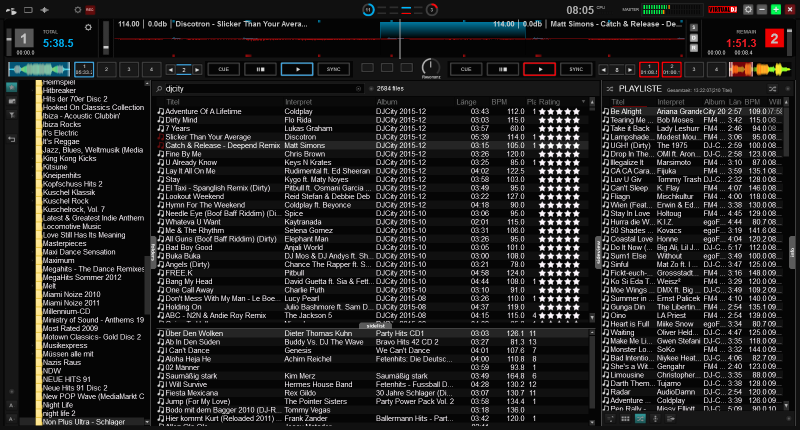Image resolution: width=800 pixels, height=430 pixels.
Task: Trigger hot cue 3 on the left deck
Action: click(129, 69)
